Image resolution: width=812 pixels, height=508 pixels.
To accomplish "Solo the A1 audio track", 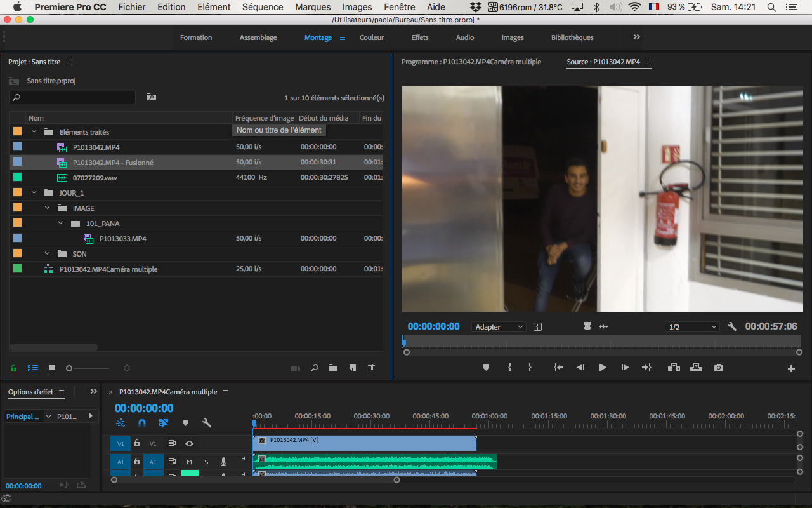I will click(x=206, y=462).
